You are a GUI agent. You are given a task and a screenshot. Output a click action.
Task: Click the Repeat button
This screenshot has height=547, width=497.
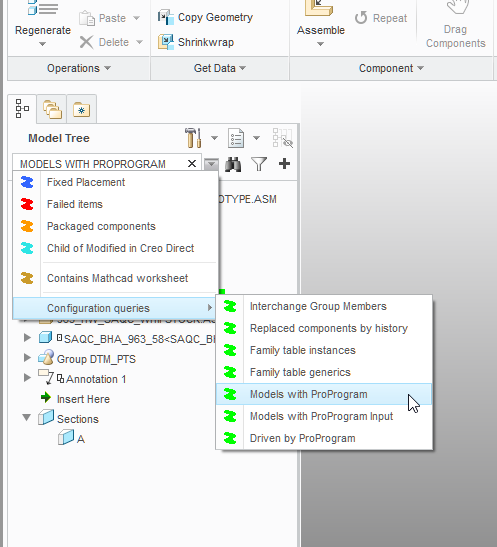(381, 18)
